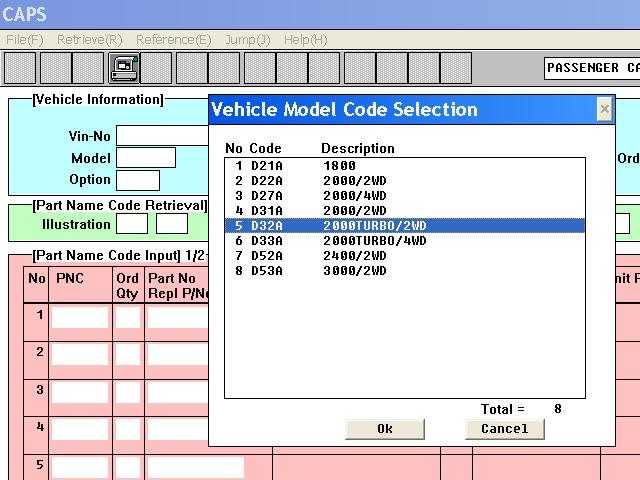
Task: Click the Ord Qty field in row 2
Action: click(128, 355)
